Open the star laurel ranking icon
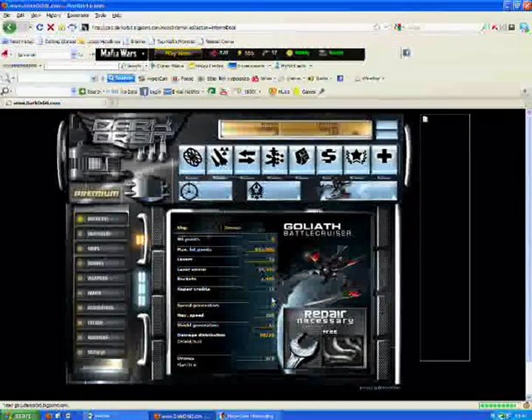The image size is (532, 420). tap(356, 159)
